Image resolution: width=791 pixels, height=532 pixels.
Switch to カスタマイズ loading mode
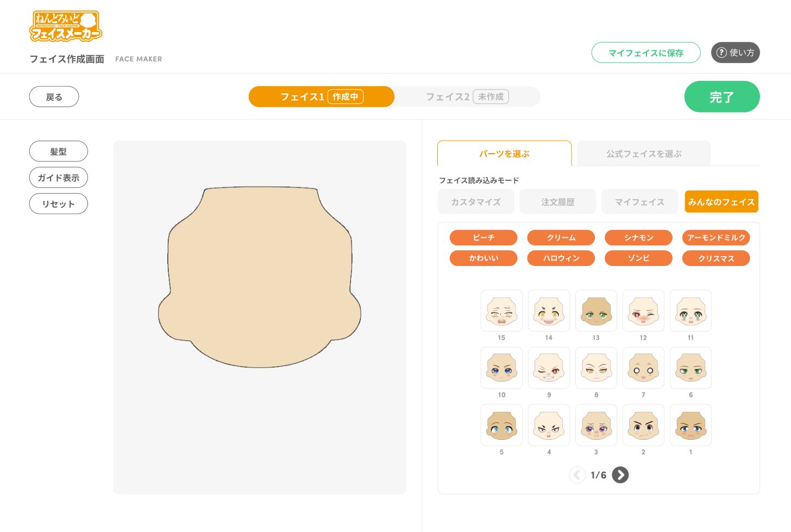(x=475, y=201)
